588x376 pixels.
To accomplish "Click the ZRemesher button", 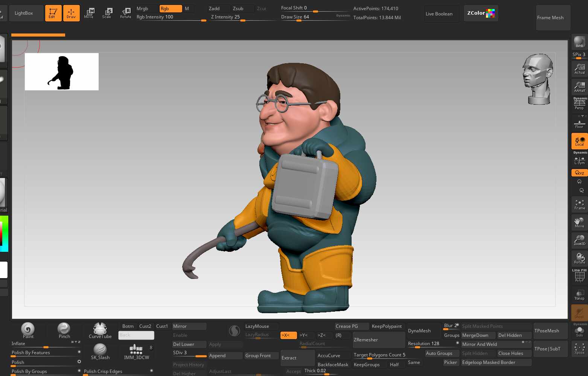I will point(378,340).
